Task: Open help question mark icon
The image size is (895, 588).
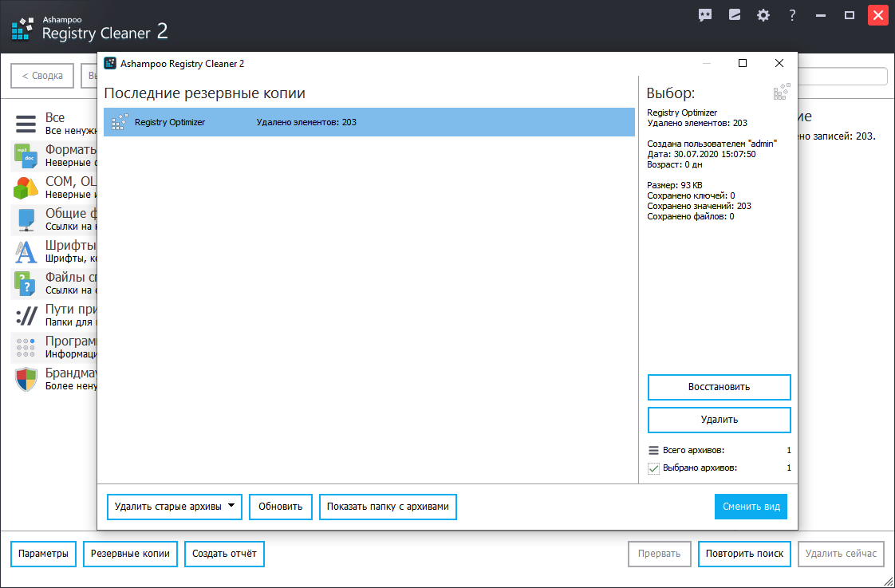Action: pyautogui.click(x=792, y=15)
